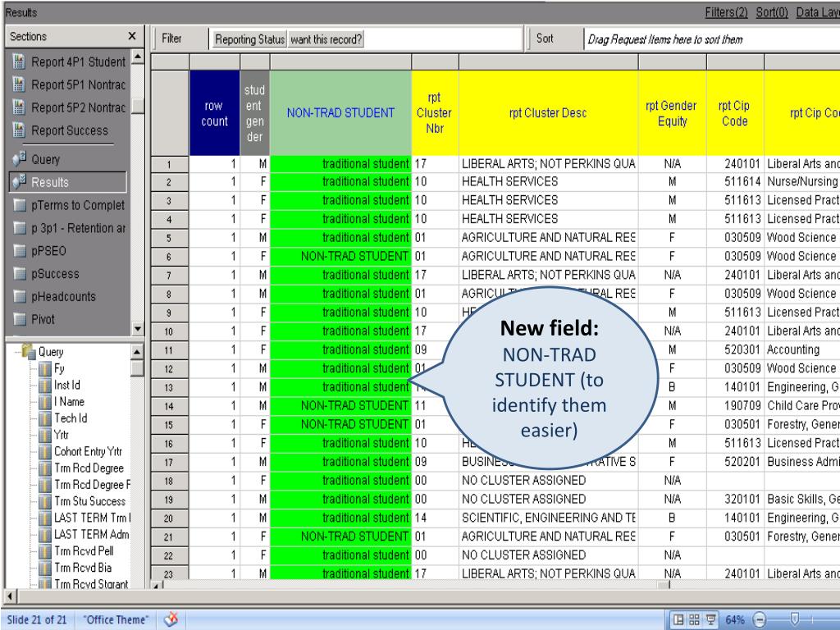Open the Sort(0) link
Viewport: 840px width, 630px height.
[x=774, y=11]
